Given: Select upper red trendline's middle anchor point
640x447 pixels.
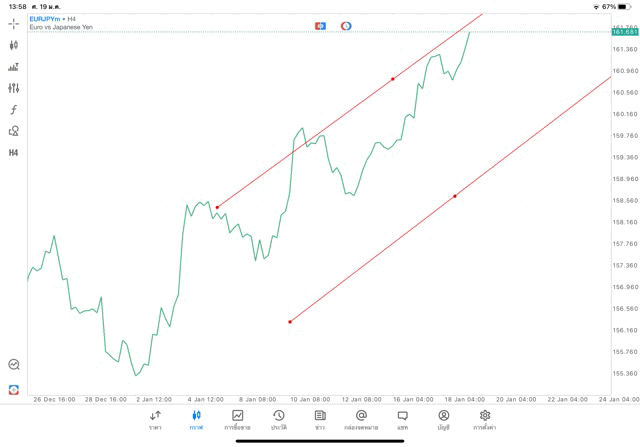Looking at the screenshot, I should click(393, 79).
